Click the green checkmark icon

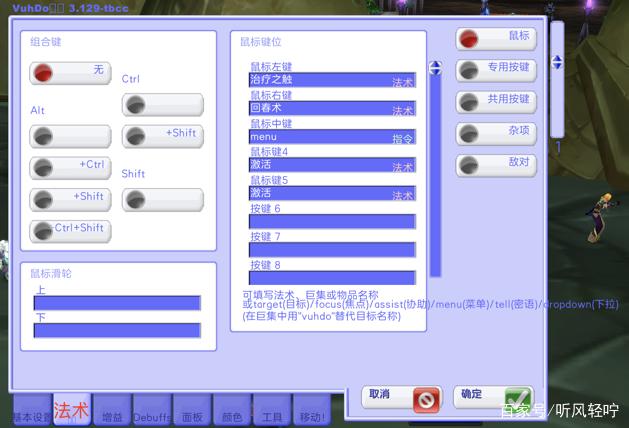click(x=518, y=400)
